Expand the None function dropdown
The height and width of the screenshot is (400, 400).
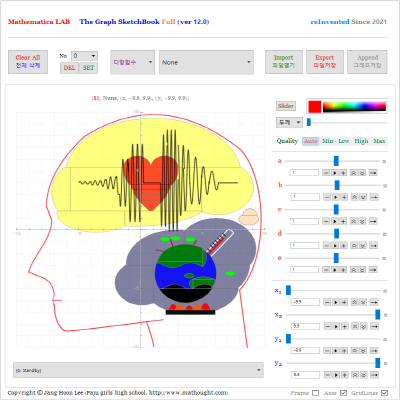click(206, 62)
